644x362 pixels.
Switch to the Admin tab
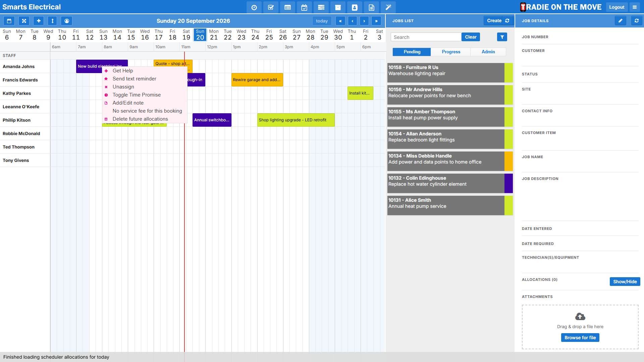(488, 52)
